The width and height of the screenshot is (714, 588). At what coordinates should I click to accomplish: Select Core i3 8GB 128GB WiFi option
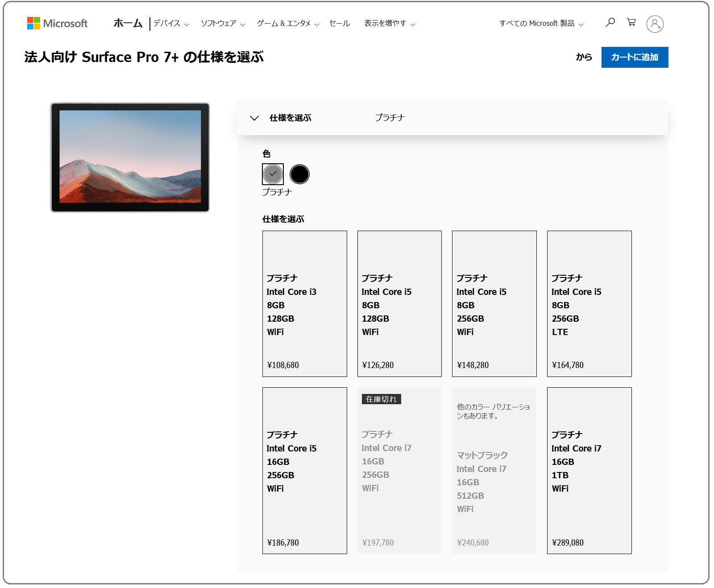[x=304, y=304]
